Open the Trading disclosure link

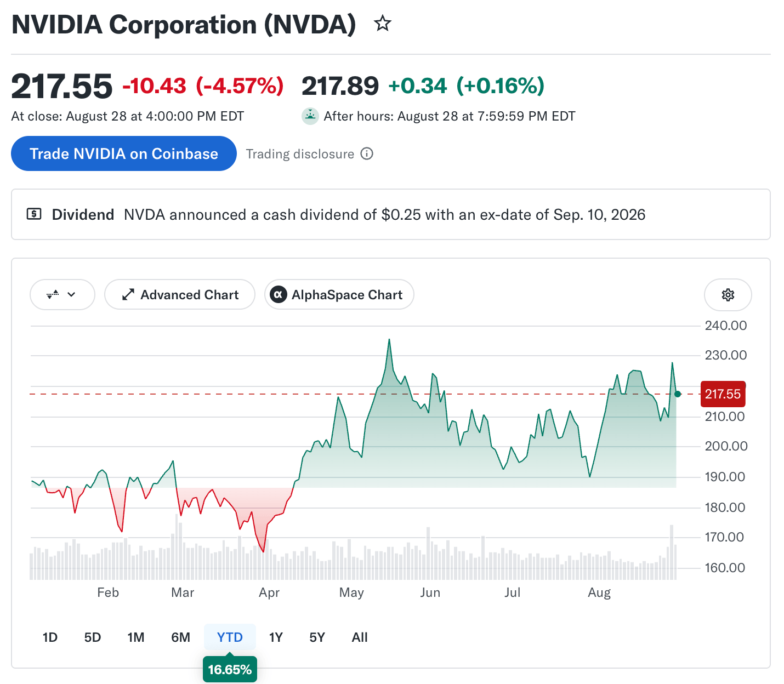300,154
